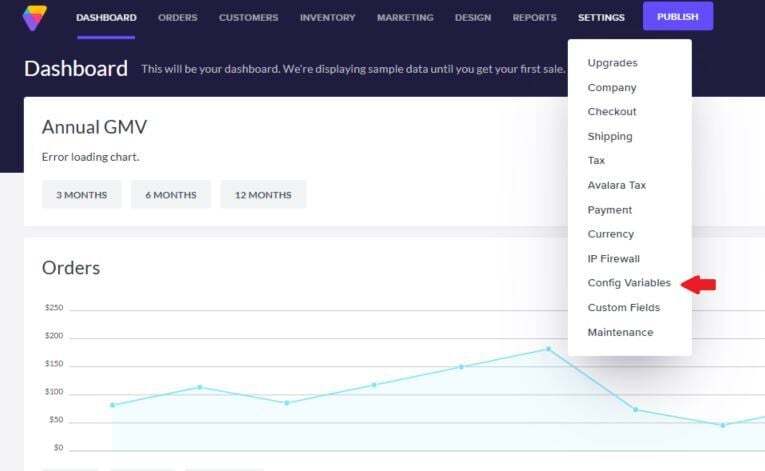The width and height of the screenshot is (765, 471).
Task: Open the Orders navigation tab
Action: 178,18
